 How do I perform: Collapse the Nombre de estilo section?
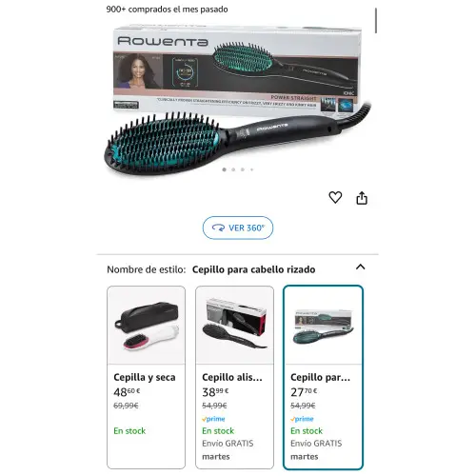[x=360, y=267]
